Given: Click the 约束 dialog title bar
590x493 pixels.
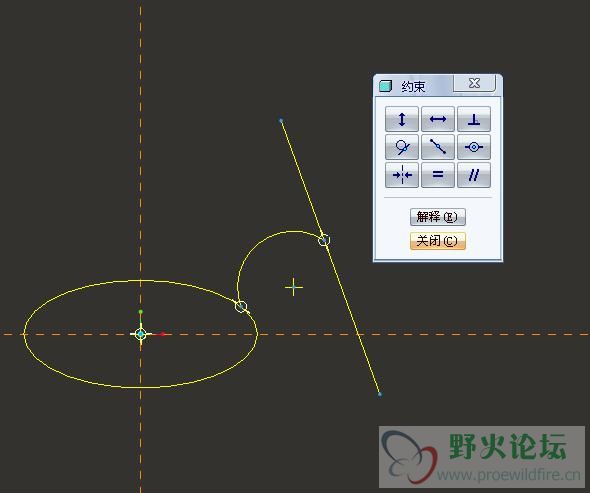Looking at the screenshot, I should tap(414, 86).
